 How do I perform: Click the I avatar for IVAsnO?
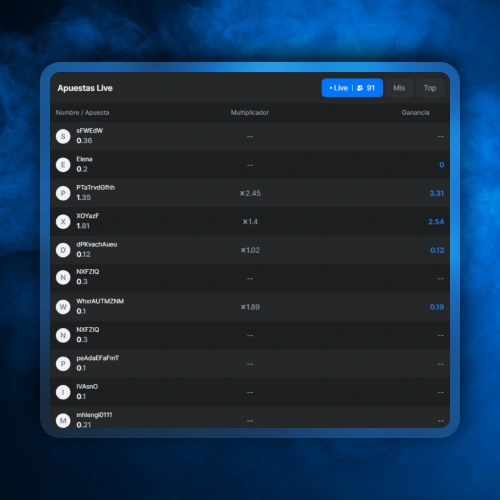[63, 392]
